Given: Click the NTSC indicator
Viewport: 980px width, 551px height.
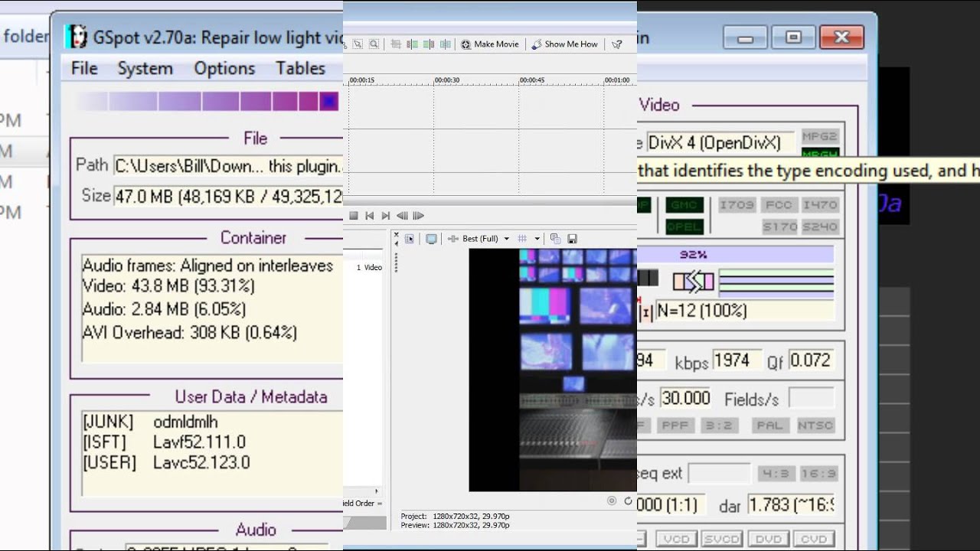Looking at the screenshot, I should point(815,425).
